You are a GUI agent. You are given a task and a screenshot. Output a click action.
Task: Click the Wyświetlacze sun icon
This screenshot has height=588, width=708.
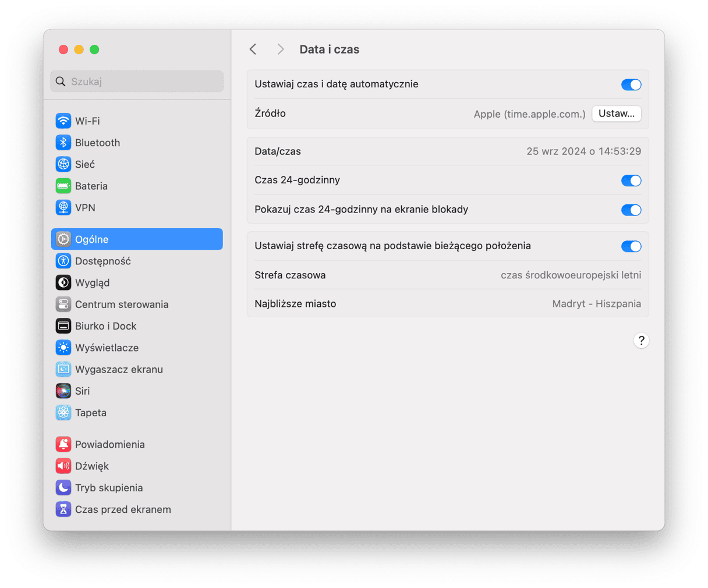coord(63,348)
